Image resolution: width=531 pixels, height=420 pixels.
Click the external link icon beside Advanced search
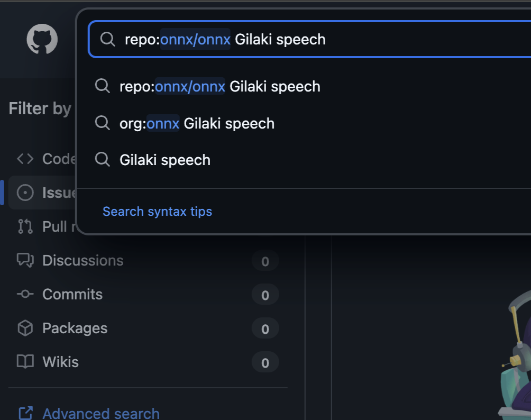tap(25, 413)
